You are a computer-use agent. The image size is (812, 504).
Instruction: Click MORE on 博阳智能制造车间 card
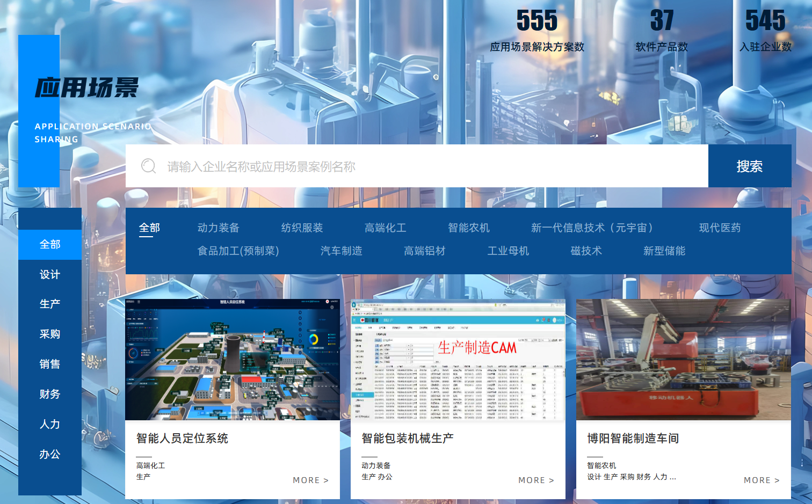(x=762, y=480)
